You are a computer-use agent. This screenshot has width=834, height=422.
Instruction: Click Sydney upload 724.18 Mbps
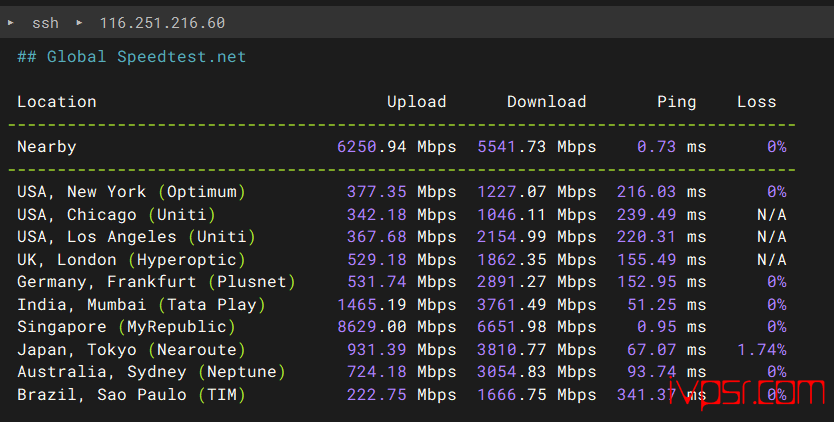402,371
